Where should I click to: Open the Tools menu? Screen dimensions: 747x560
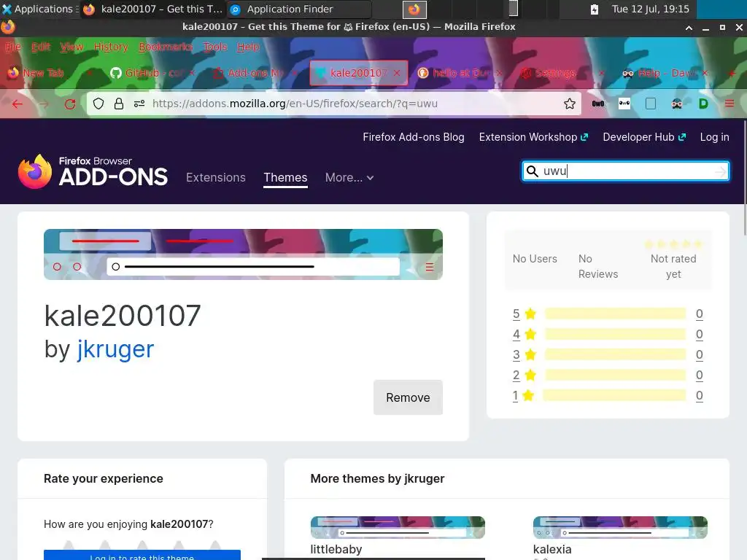[215, 47]
